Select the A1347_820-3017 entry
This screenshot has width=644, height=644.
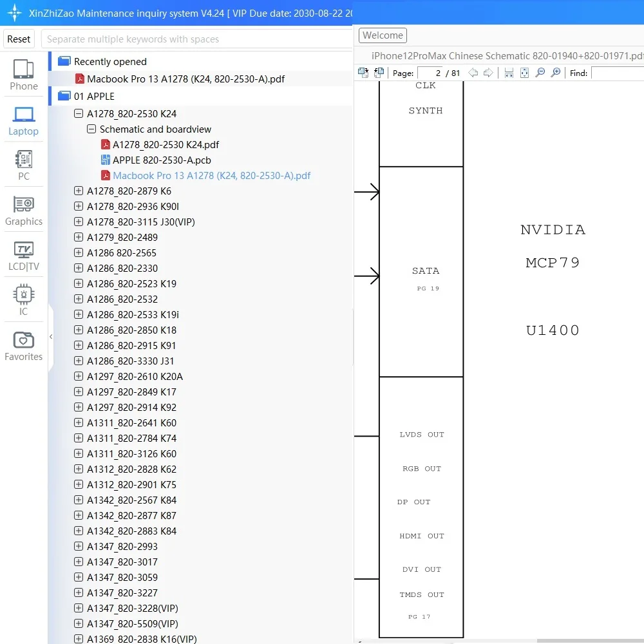[122, 562]
